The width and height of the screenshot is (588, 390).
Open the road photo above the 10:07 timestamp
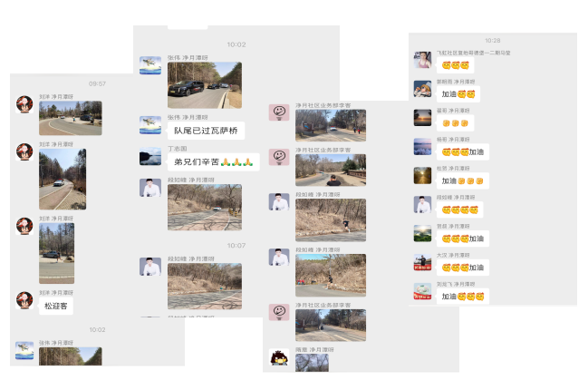(205, 207)
